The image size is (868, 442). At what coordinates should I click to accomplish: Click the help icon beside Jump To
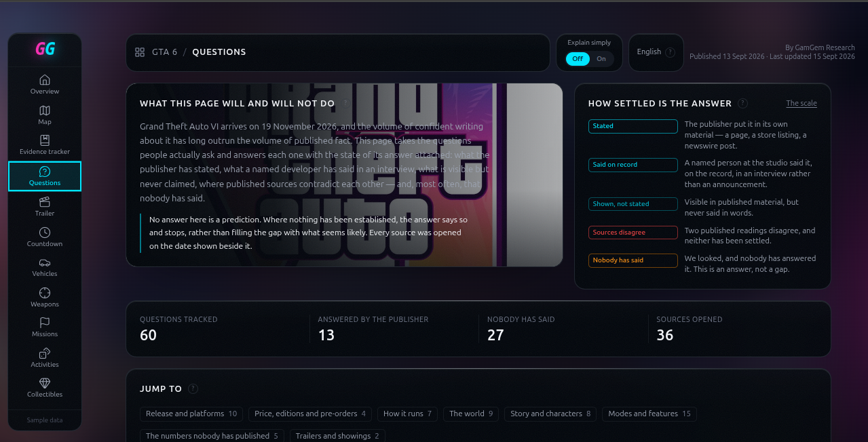[x=193, y=388]
